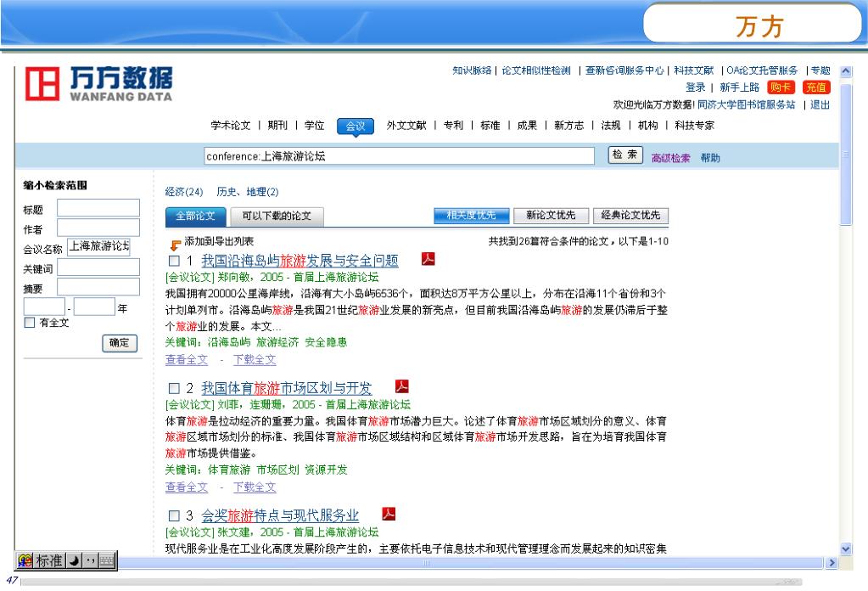Open 法规 category
The height and width of the screenshot is (591, 868).
(611, 125)
